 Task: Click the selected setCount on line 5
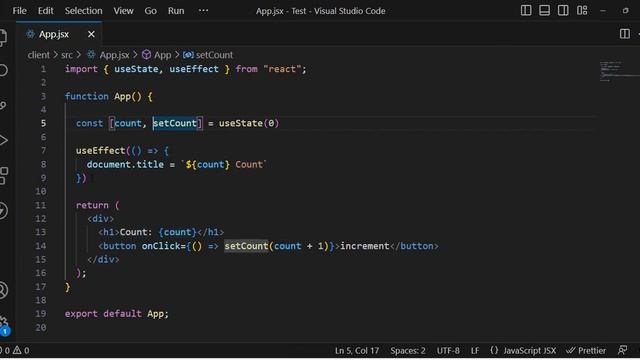click(x=175, y=123)
